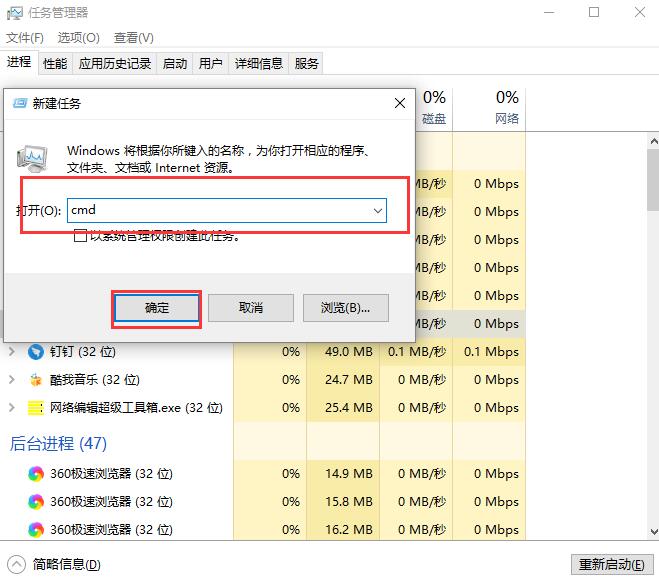Select the 酷我音乐 (32 位) row name
The image size is (659, 585).
(95, 379)
